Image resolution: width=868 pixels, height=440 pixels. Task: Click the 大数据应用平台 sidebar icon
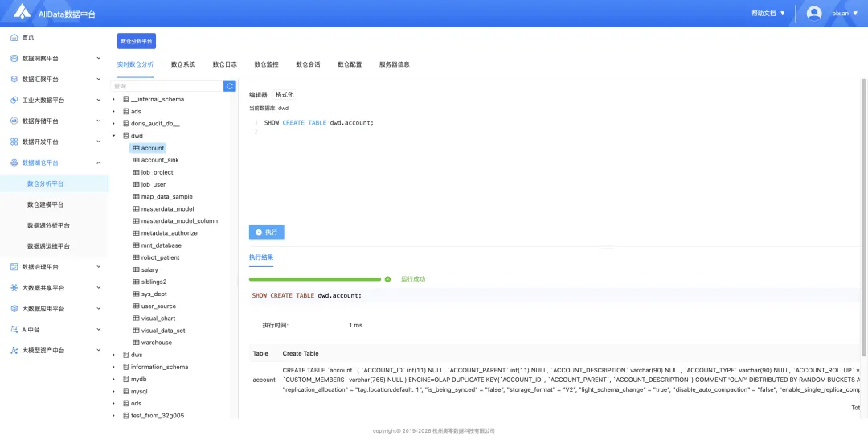(x=14, y=309)
